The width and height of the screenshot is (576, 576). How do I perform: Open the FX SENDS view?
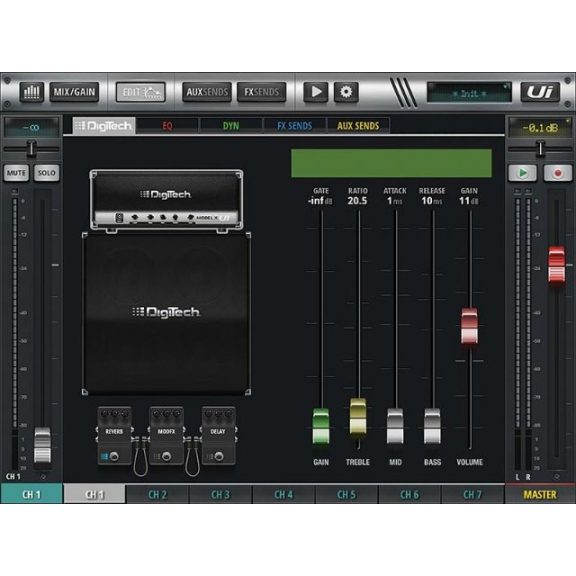click(x=262, y=92)
